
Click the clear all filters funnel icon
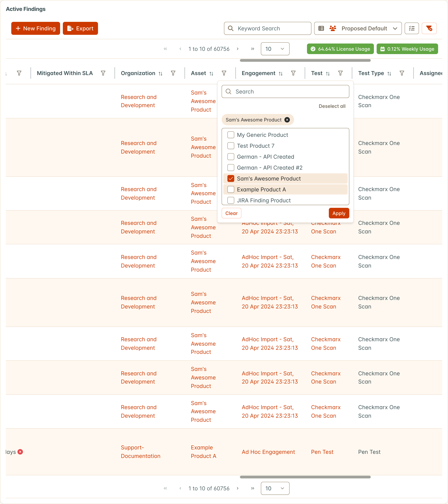click(x=429, y=28)
